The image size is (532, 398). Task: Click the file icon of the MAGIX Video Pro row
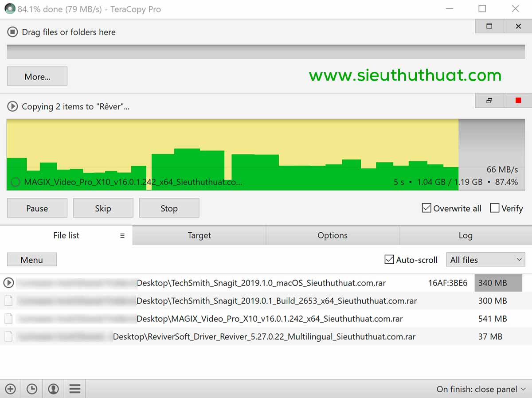[8, 319]
